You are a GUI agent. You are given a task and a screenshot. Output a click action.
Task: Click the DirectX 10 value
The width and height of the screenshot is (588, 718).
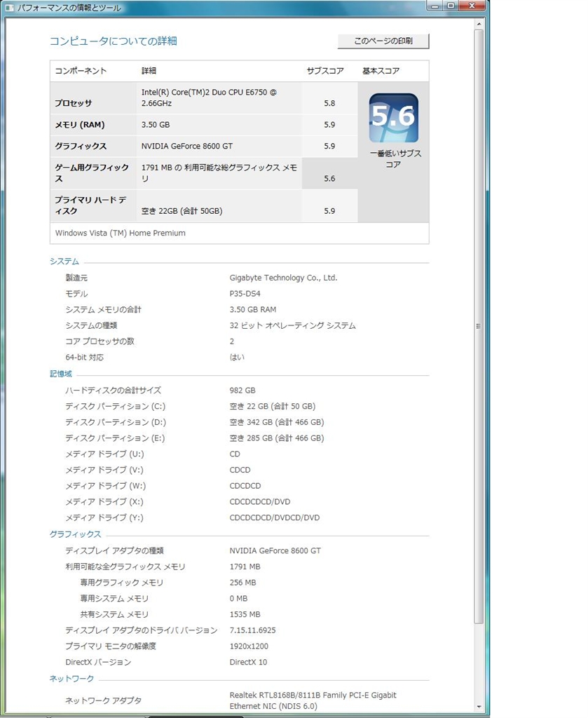[x=248, y=662]
